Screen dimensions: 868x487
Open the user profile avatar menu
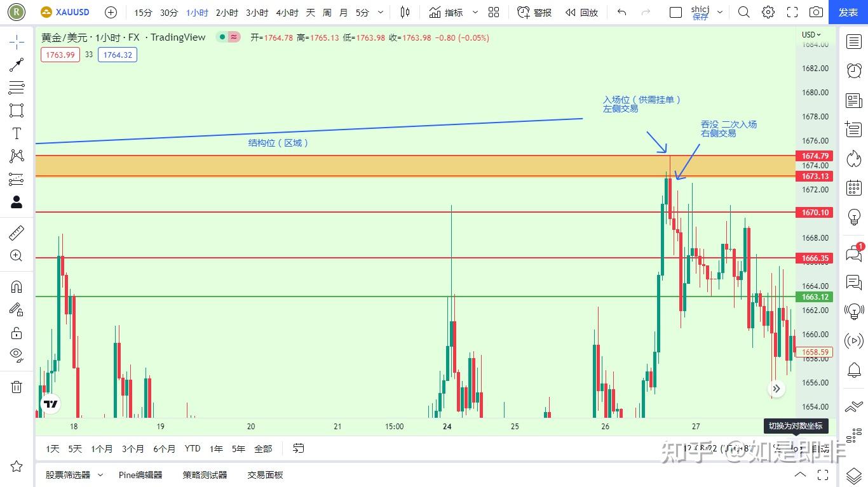[x=17, y=12]
